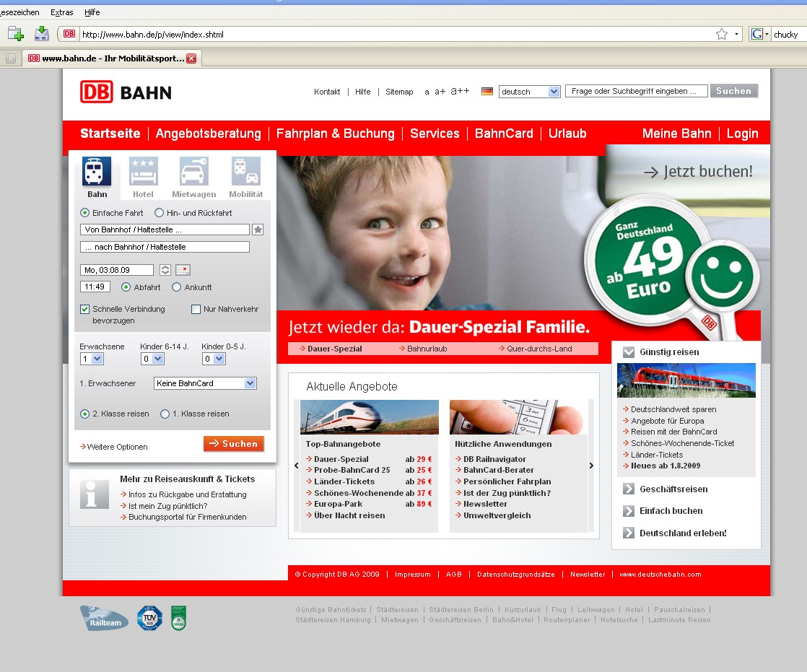Expand the Deutschland erleben! section

click(x=629, y=533)
